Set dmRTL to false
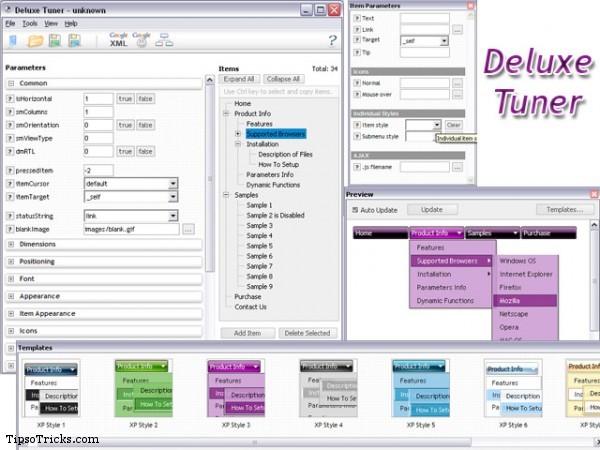 click(145, 152)
